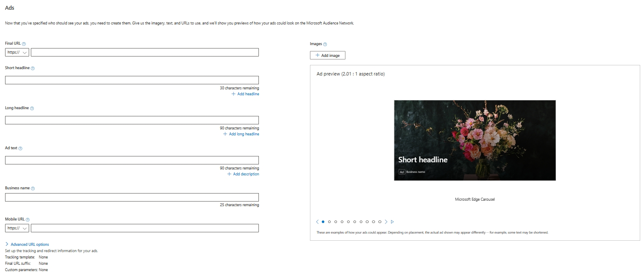Screen dimensions: 644x277
Task: Click the 'Microsoft Edge Carousel' caption
Action: click(475, 199)
